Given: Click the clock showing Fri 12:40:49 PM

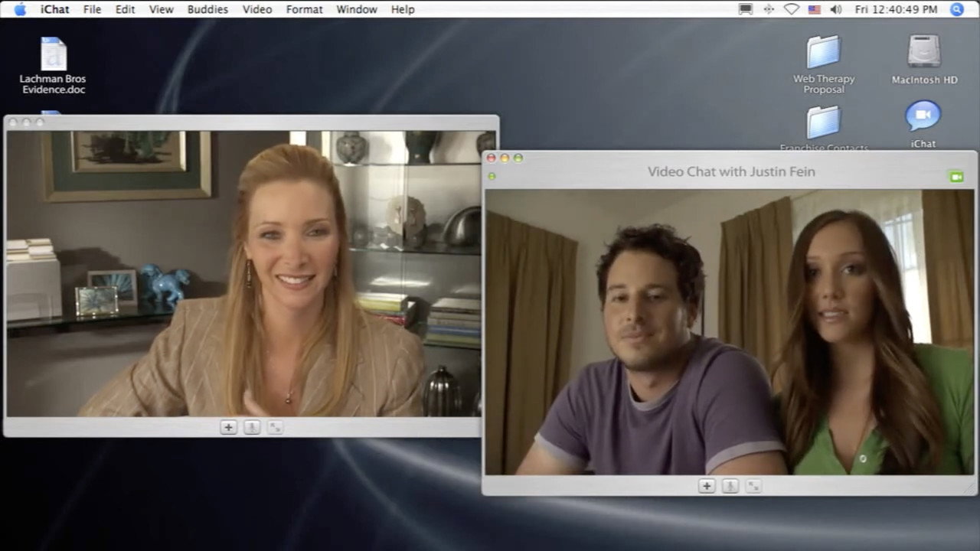Looking at the screenshot, I should point(896,9).
